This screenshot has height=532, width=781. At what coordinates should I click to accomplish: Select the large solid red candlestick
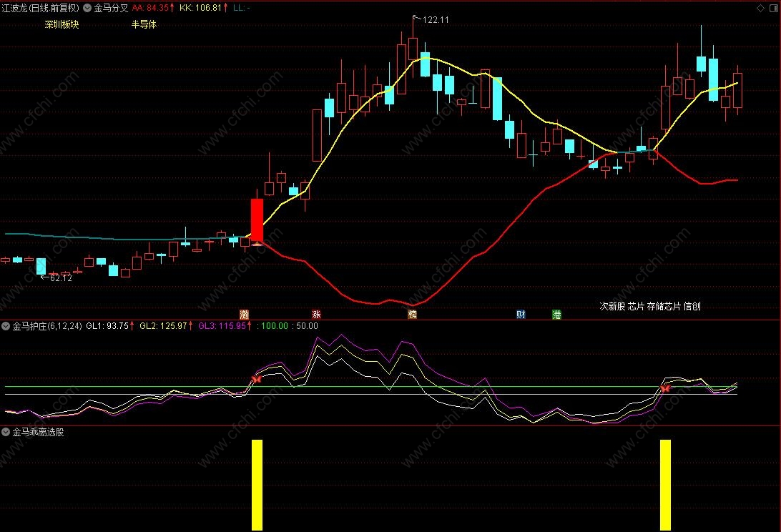pyautogui.click(x=257, y=220)
